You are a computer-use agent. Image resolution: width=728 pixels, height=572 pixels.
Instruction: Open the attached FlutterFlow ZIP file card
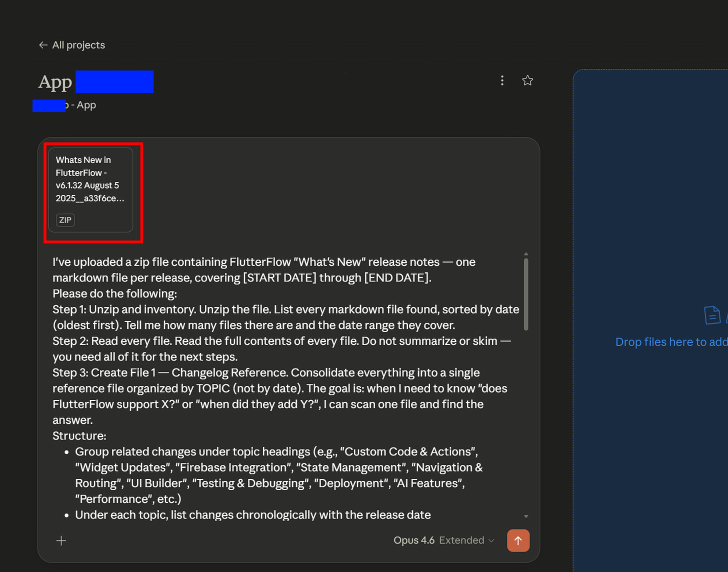coord(90,190)
